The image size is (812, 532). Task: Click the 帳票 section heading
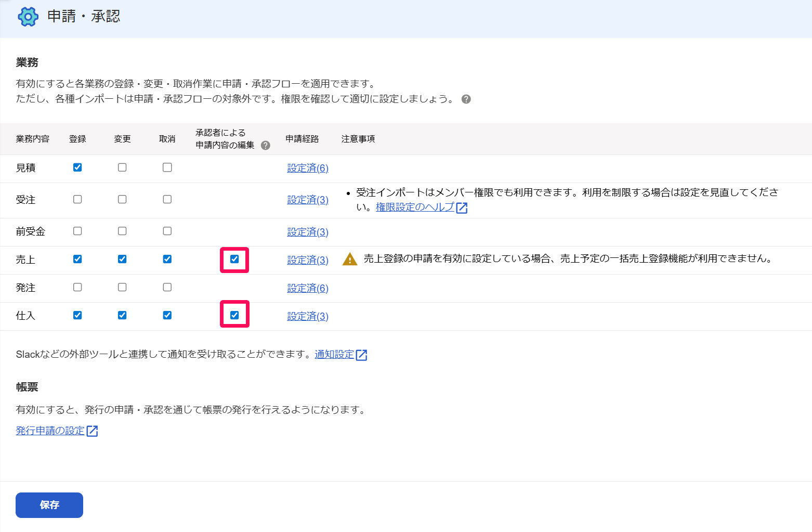tap(27, 387)
